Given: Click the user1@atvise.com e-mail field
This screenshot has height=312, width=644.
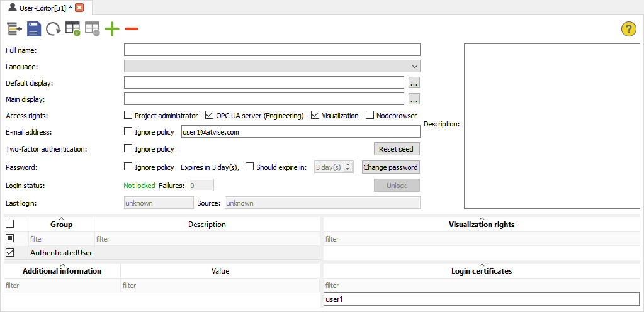Looking at the screenshot, I should pyautogui.click(x=300, y=131).
